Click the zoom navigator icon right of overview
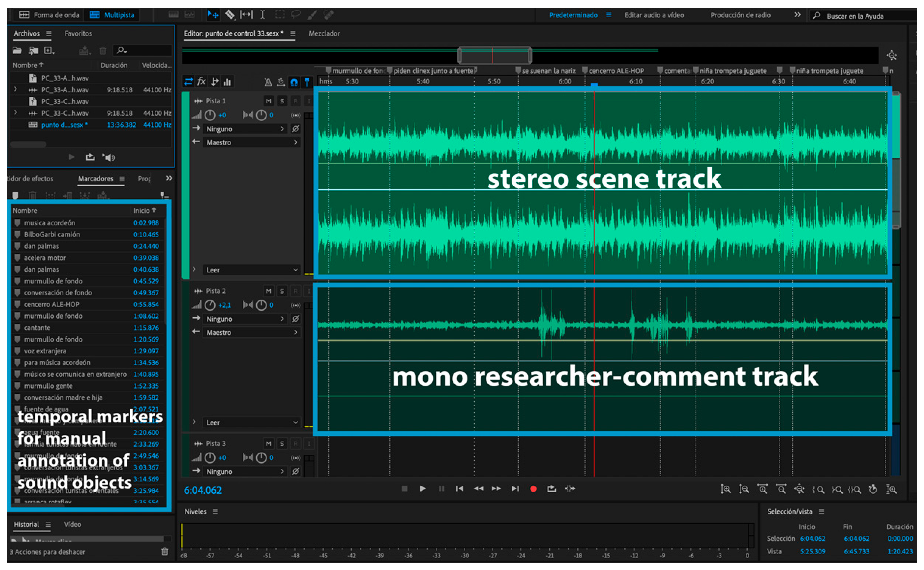Image resolution: width=924 pixels, height=570 pixels. (x=892, y=55)
